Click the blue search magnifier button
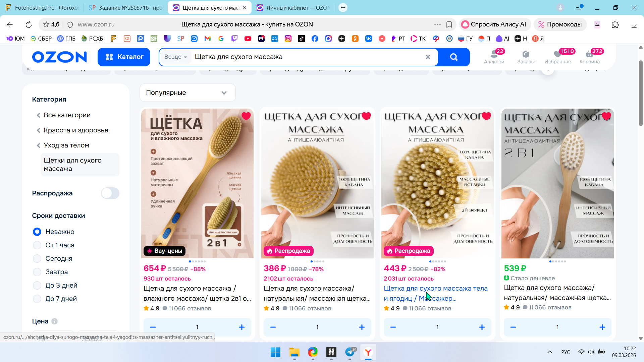This screenshot has width=644, height=362. point(453,57)
